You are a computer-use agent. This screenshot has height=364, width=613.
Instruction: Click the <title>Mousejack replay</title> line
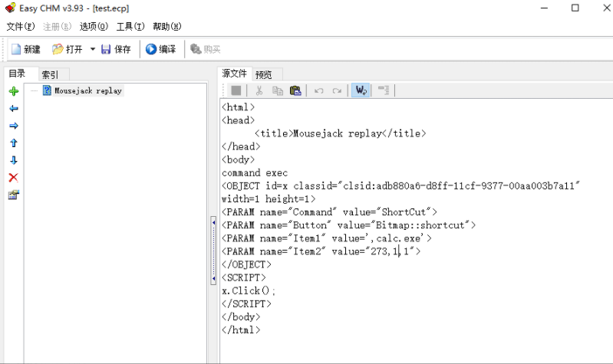(x=340, y=133)
